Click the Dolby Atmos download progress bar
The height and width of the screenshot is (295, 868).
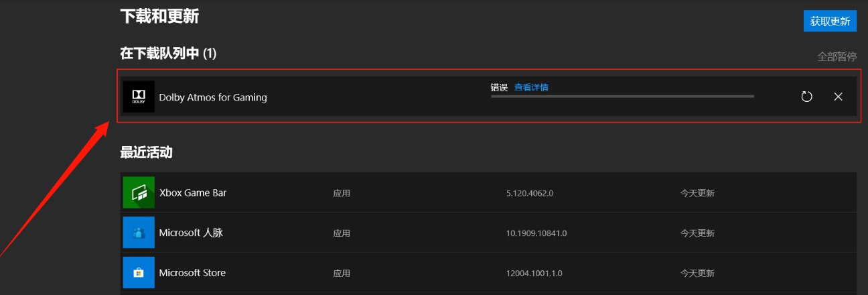point(622,97)
